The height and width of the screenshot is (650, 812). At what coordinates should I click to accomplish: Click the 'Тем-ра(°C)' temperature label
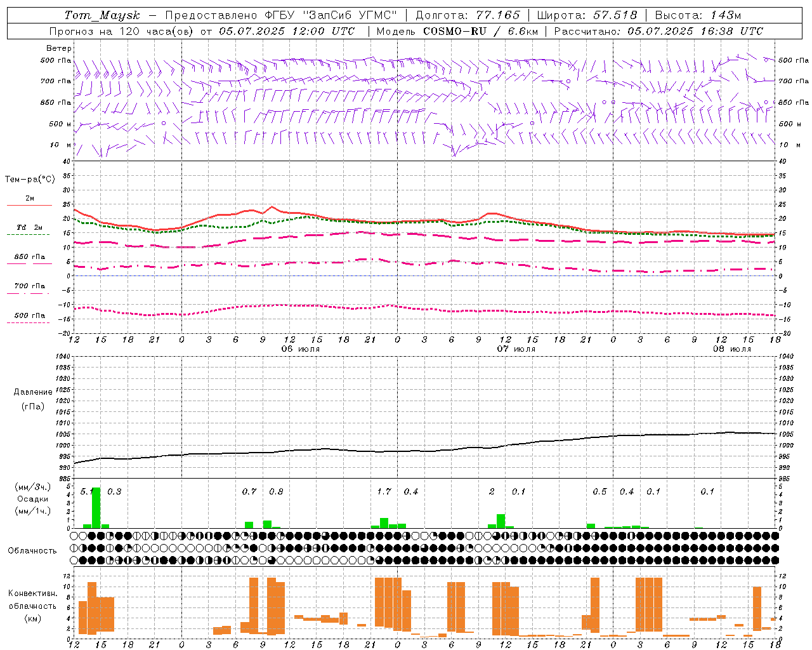[x=30, y=180]
